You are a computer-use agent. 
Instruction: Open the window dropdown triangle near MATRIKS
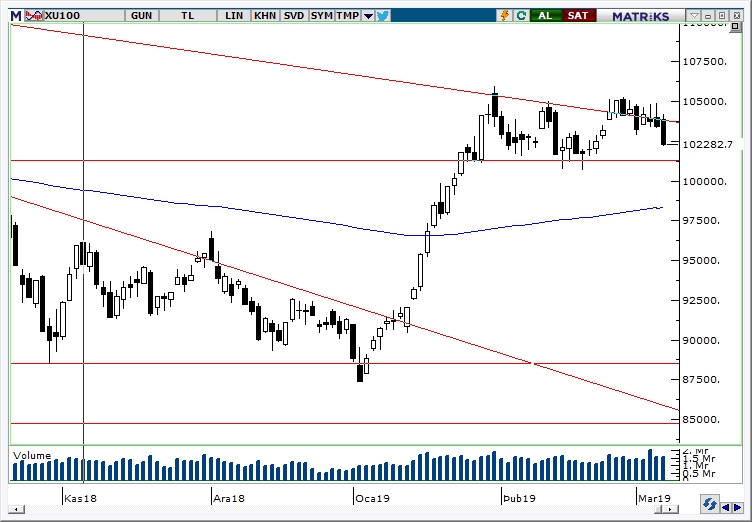(694, 16)
